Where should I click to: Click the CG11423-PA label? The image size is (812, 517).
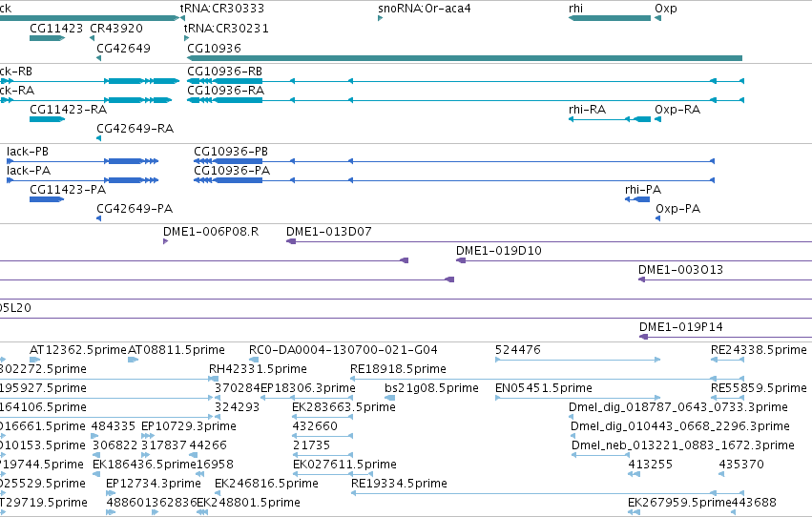[68, 190]
